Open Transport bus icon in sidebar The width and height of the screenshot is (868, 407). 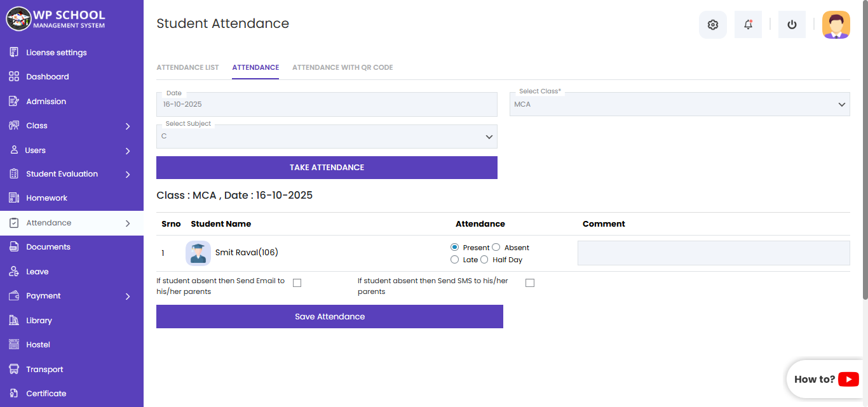tap(14, 370)
